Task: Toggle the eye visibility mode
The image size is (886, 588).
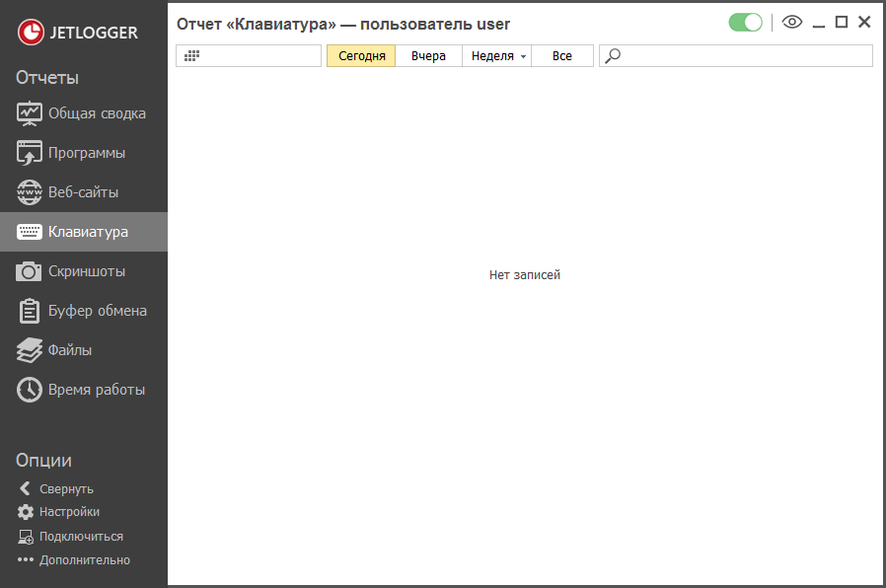Action: (x=791, y=23)
